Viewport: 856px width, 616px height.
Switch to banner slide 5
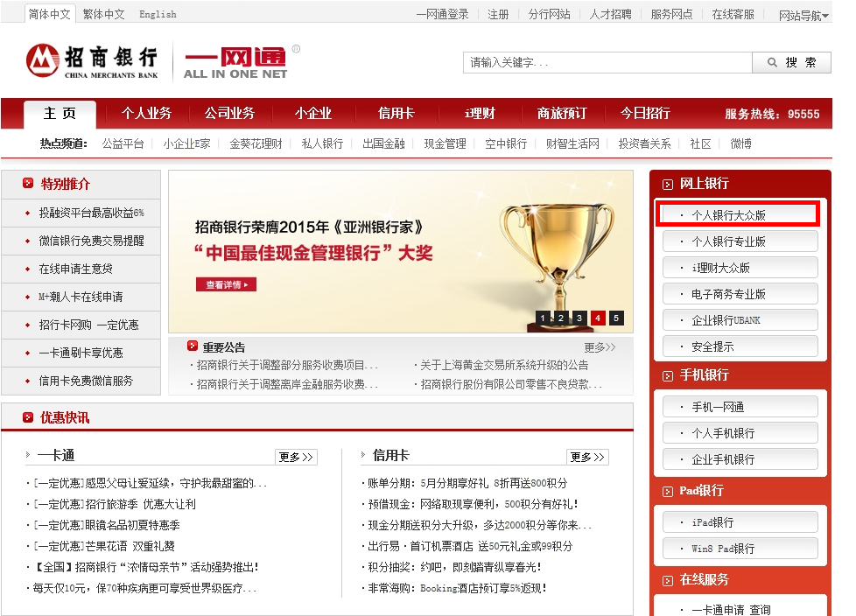point(616,318)
